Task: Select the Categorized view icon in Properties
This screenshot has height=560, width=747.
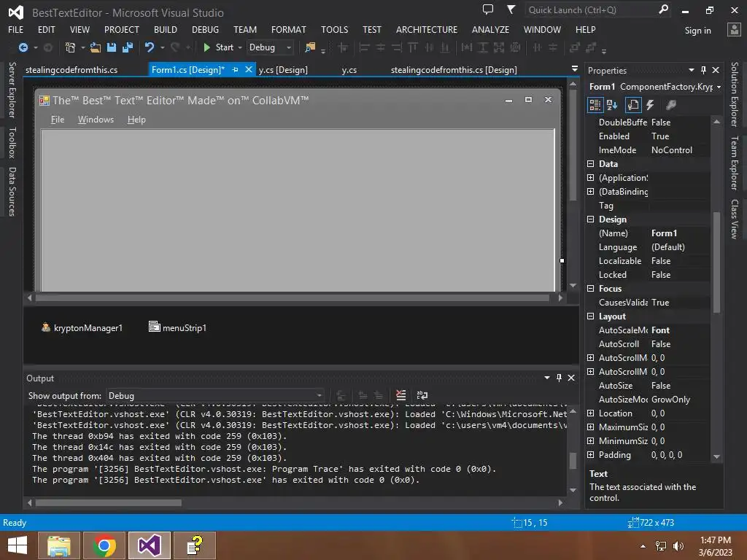Action: tap(595, 105)
